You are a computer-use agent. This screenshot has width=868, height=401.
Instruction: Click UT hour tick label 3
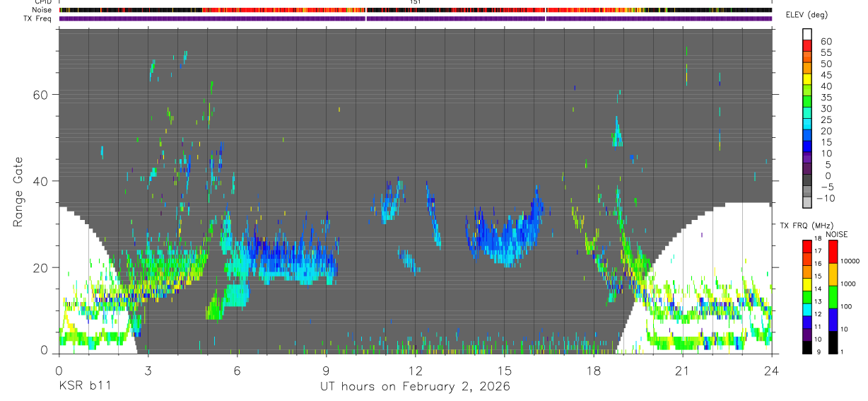click(148, 370)
